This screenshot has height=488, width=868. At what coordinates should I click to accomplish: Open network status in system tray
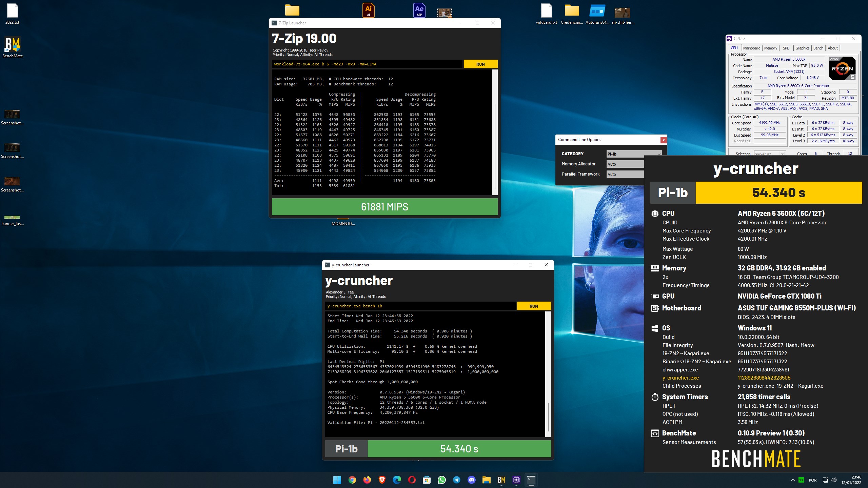coord(825,480)
